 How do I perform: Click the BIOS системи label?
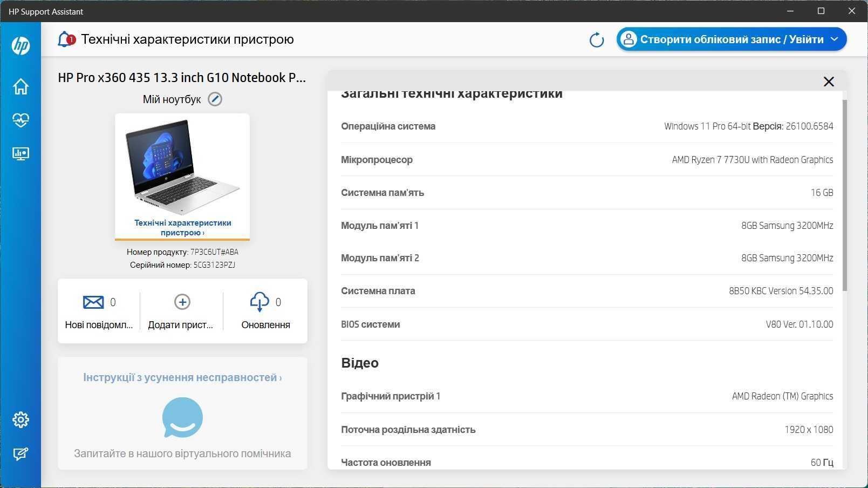pos(371,324)
